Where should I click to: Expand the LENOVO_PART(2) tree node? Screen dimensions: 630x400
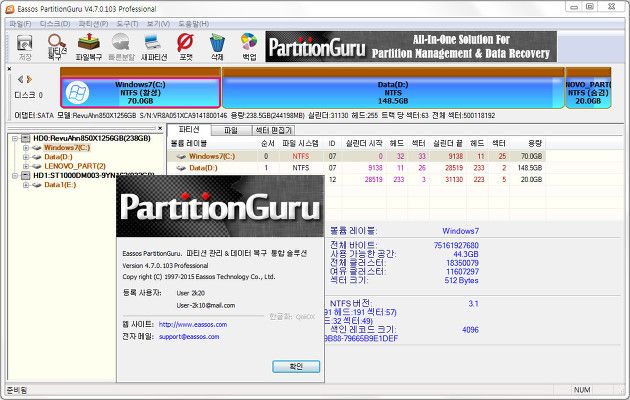tap(26, 166)
